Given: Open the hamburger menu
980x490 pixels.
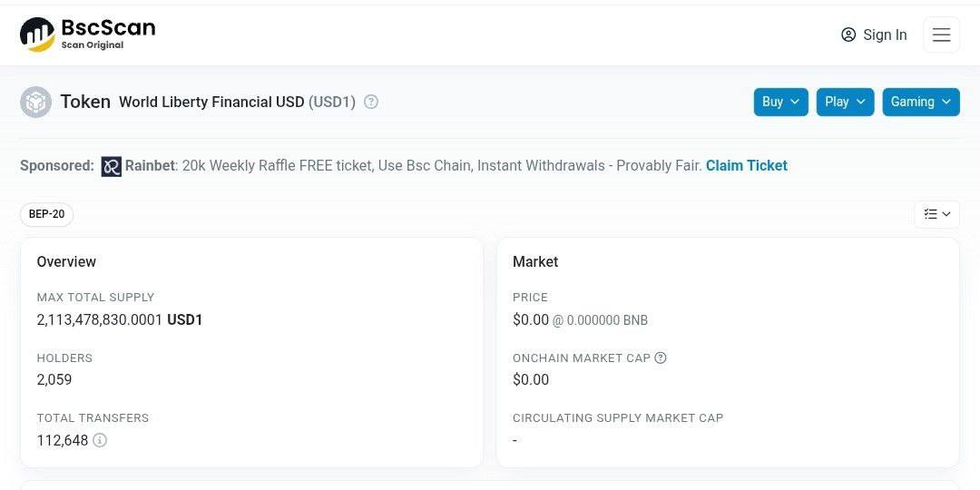Looking at the screenshot, I should [941, 34].
